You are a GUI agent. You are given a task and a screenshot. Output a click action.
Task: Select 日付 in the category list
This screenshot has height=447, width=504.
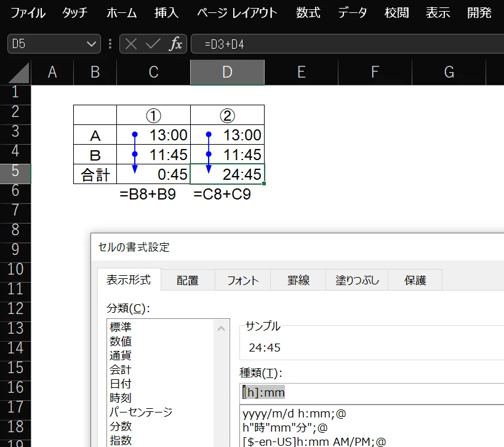(x=121, y=384)
